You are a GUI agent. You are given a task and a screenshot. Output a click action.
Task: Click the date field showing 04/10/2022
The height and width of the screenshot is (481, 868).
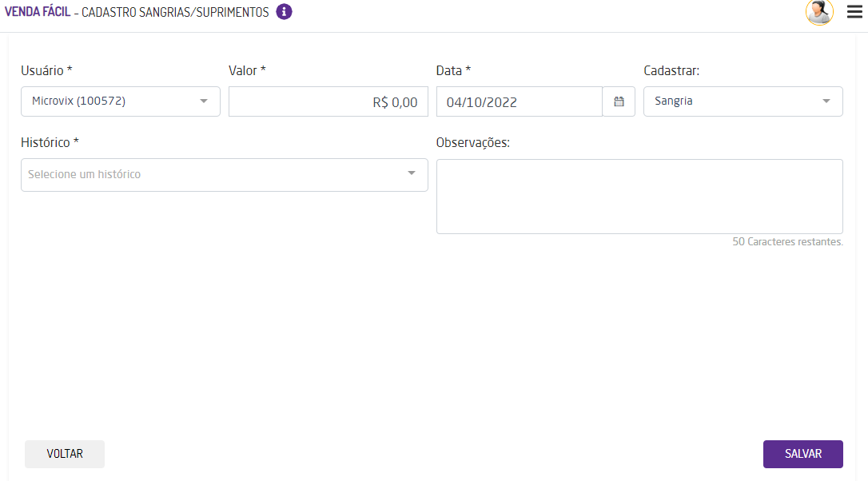pos(520,101)
